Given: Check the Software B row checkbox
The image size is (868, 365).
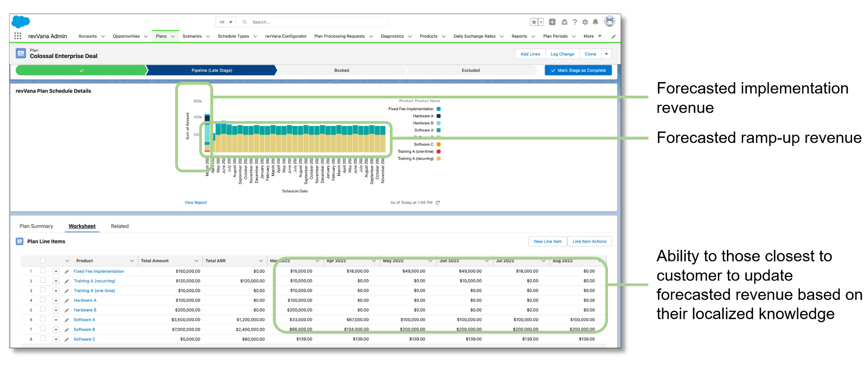Looking at the screenshot, I should coord(43,329).
